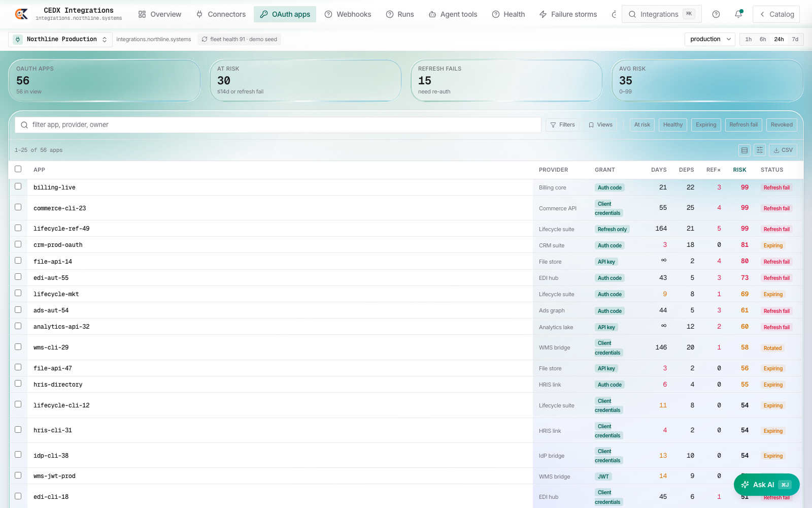Sort by the DAYS column header
The height and width of the screenshot is (508, 812).
click(659, 170)
